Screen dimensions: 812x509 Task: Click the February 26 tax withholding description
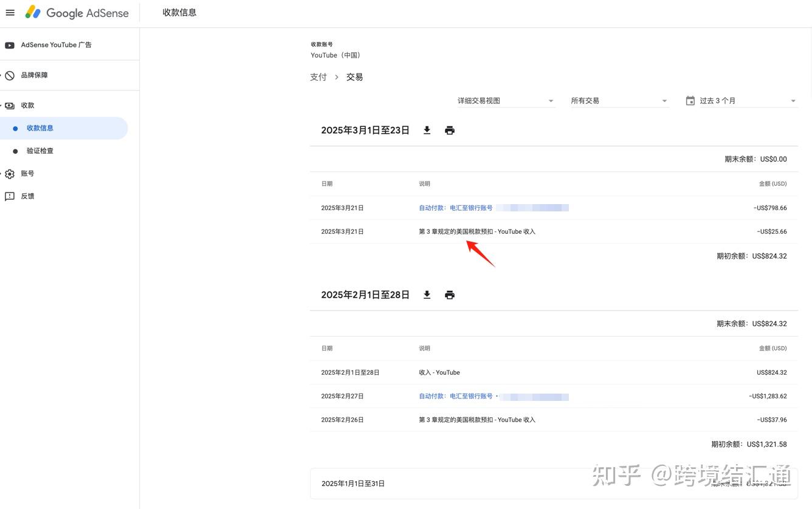click(477, 420)
